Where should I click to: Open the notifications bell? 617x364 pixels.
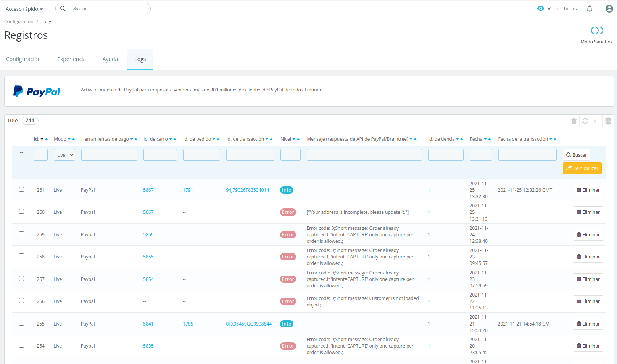click(590, 9)
